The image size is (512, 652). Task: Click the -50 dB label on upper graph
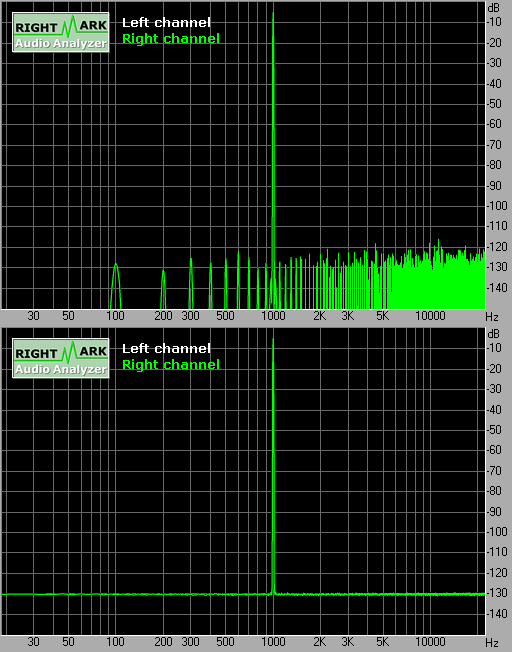click(494, 104)
